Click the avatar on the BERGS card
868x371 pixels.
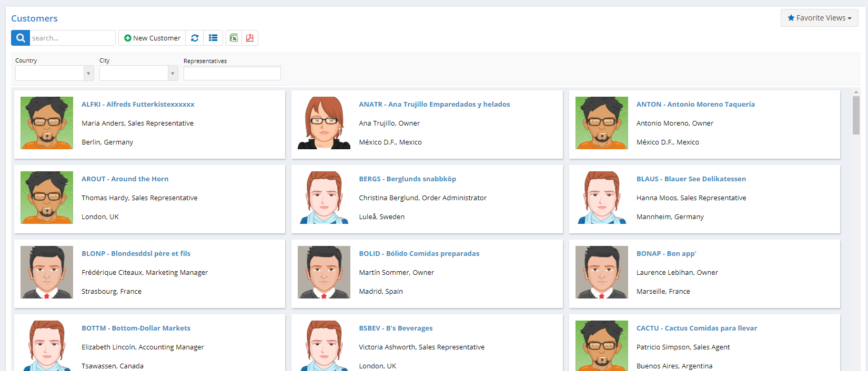(324, 198)
